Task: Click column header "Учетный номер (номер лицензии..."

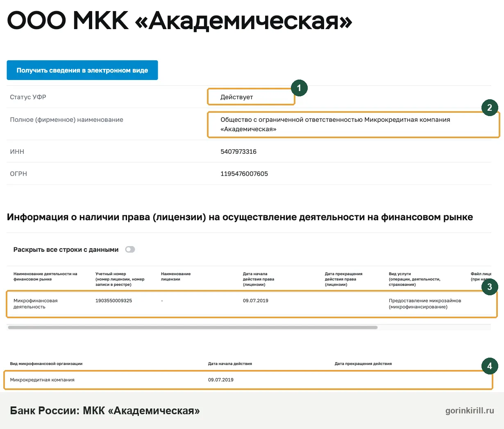Action: [120, 279]
